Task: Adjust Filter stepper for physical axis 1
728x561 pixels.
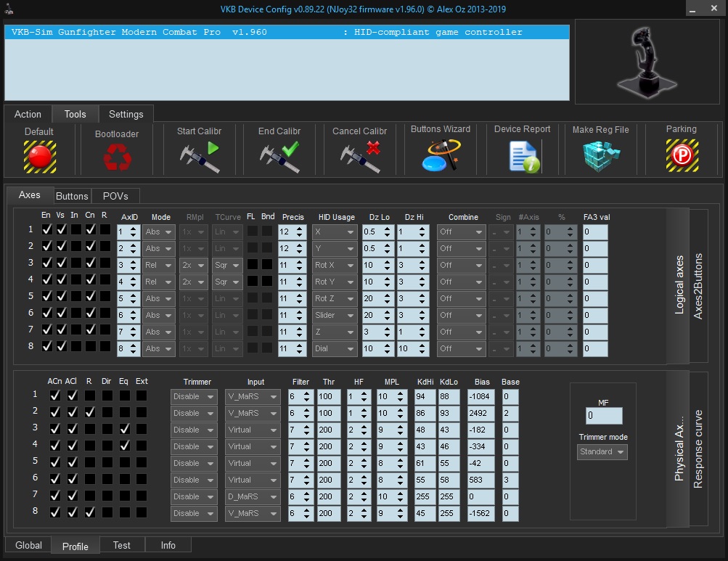Action: coord(306,396)
